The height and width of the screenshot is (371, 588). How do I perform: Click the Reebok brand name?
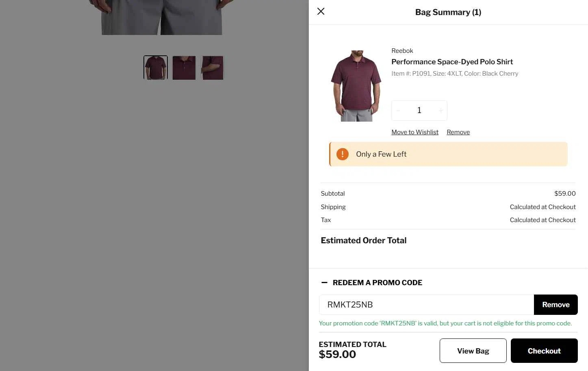(402, 51)
